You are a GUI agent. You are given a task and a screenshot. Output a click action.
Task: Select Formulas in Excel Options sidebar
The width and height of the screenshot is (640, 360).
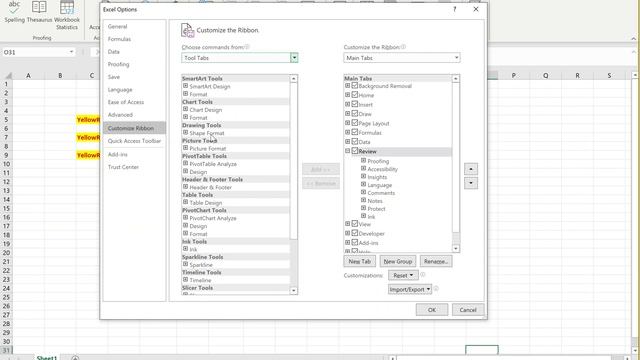point(119,39)
